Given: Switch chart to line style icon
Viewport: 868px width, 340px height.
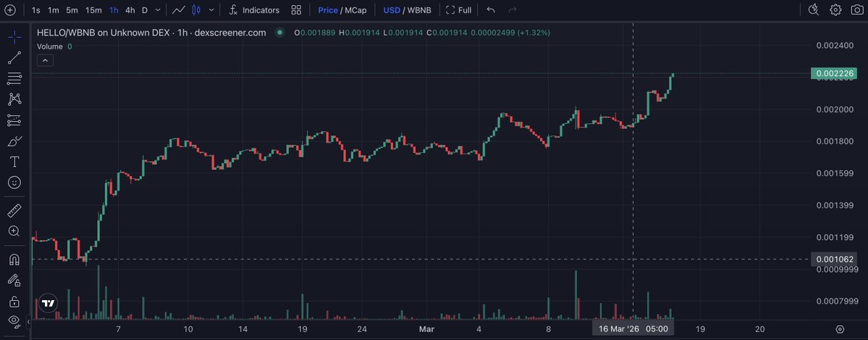Looking at the screenshot, I should point(178,10).
